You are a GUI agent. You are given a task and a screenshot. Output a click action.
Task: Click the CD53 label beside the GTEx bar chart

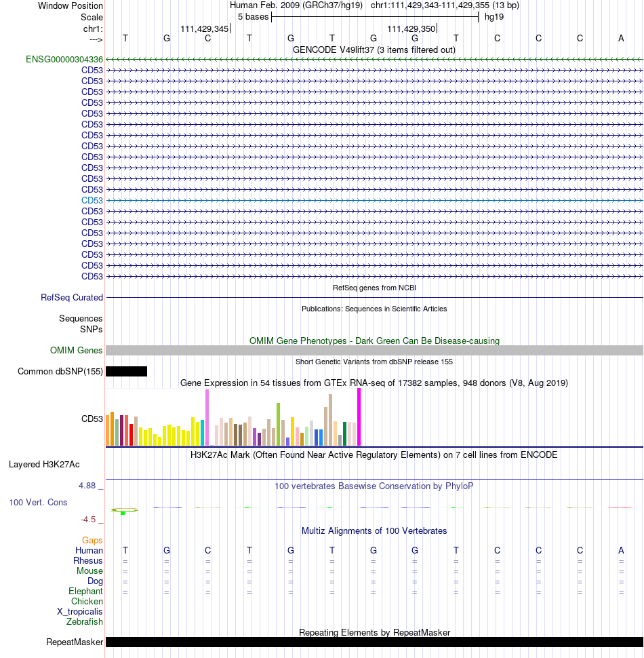(x=92, y=419)
